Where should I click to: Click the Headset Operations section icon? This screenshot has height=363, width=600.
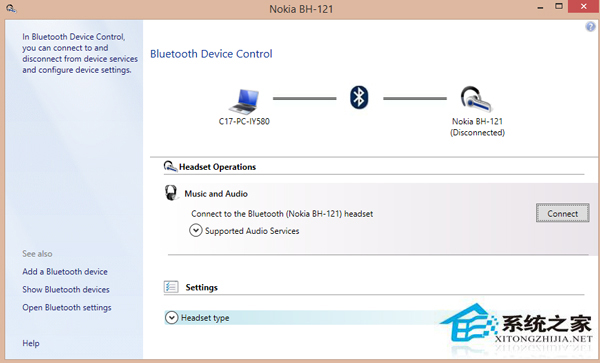[x=170, y=167]
